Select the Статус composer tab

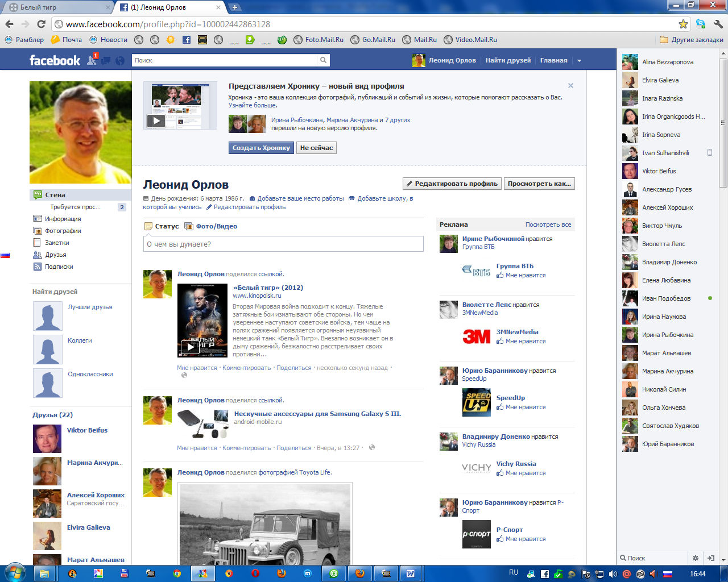click(x=162, y=226)
